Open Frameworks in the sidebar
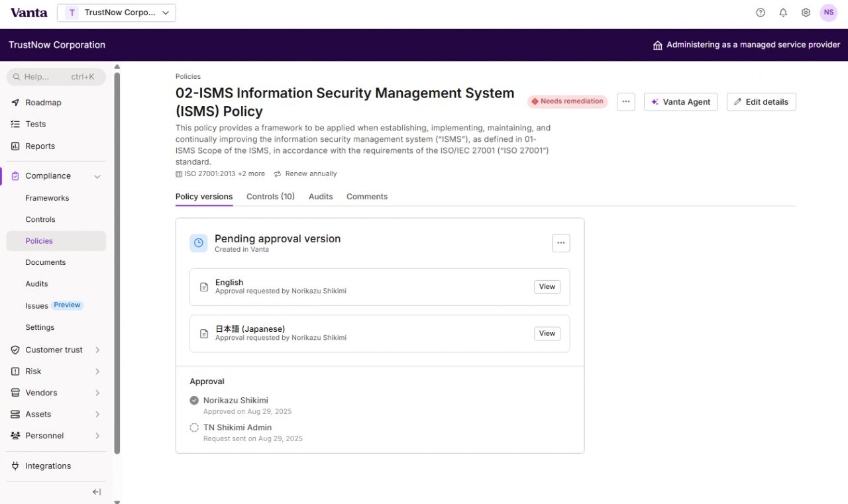The height and width of the screenshot is (504, 848). coord(47,198)
